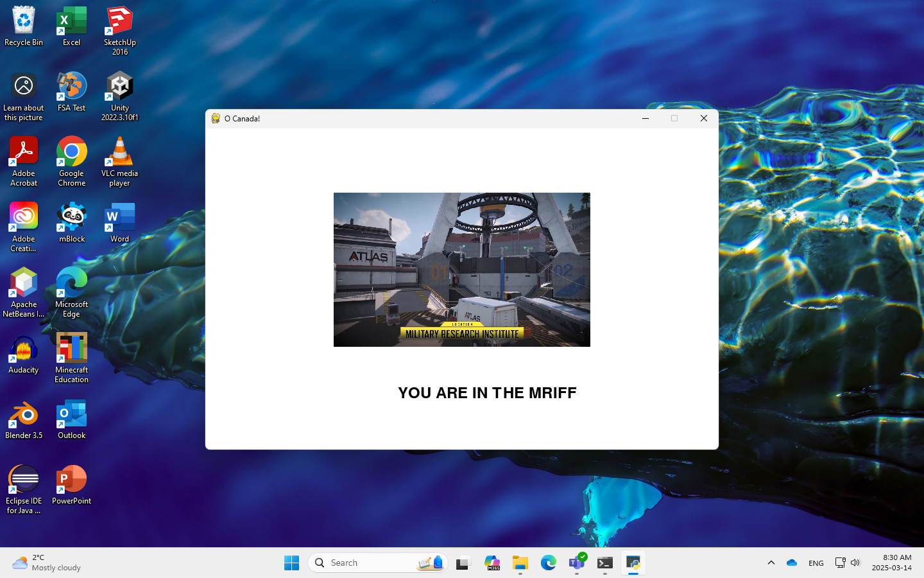The width and height of the screenshot is (924, 578).
Task: Open SketchUp 2016 desktop shortcut
Action: point(119,31)
